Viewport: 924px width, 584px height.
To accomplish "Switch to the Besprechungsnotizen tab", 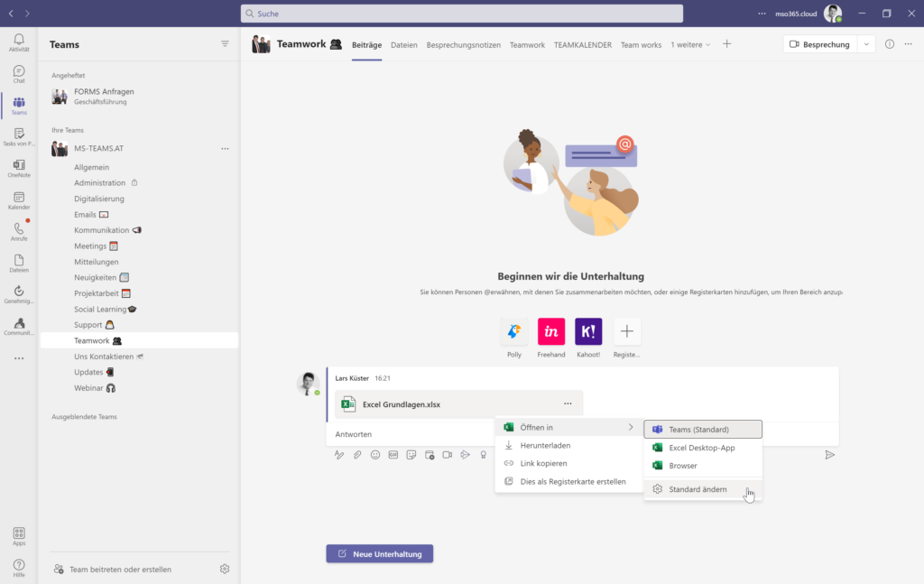I will click(463, 45).
